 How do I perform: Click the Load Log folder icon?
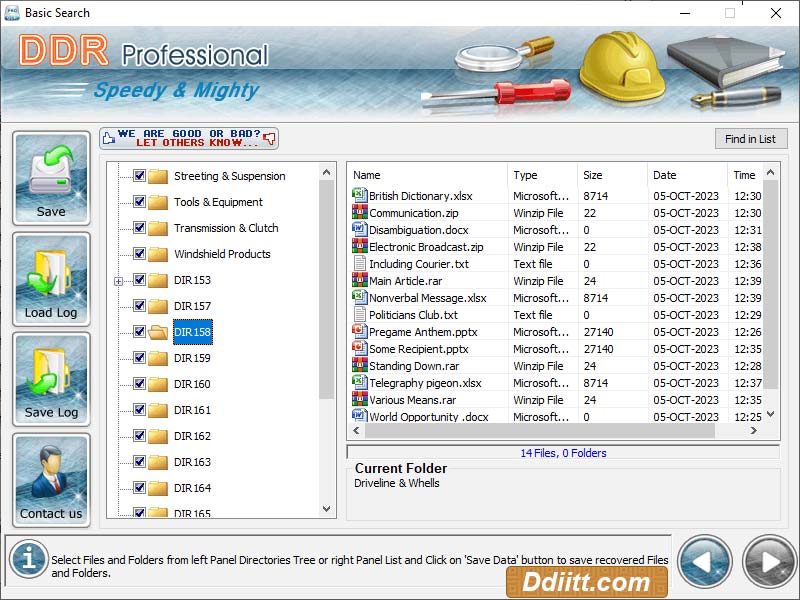coord(51,270)
